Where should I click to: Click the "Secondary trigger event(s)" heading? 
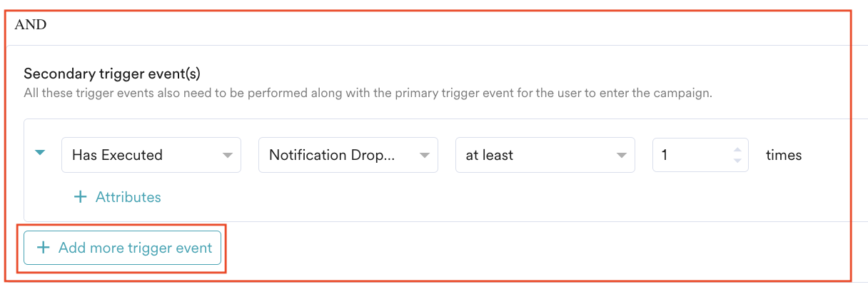[x=112, y=74]
